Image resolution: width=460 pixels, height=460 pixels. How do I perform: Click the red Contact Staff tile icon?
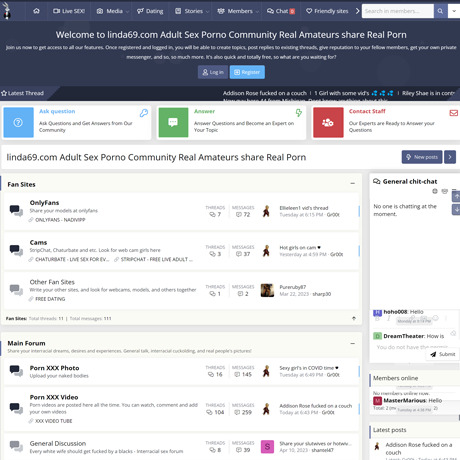tap(328, 122)
